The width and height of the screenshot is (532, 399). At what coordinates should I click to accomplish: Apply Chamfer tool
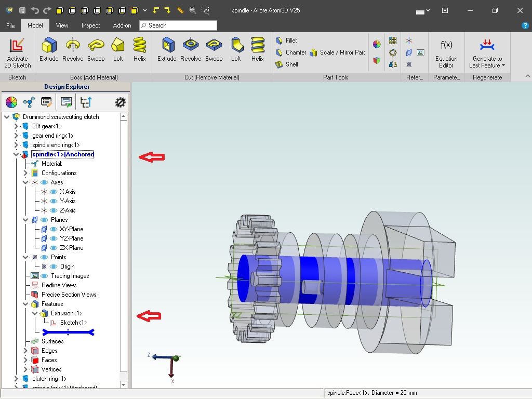pos(291,52)
